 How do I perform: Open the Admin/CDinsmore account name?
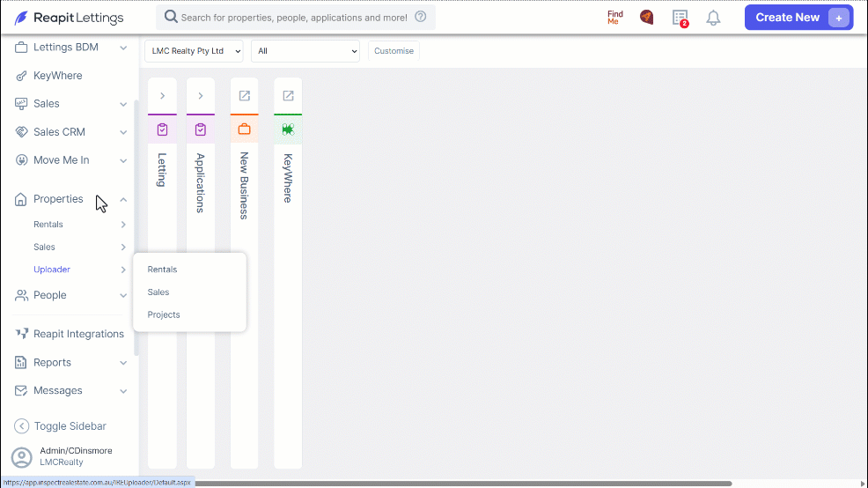(x=76, y=451)
